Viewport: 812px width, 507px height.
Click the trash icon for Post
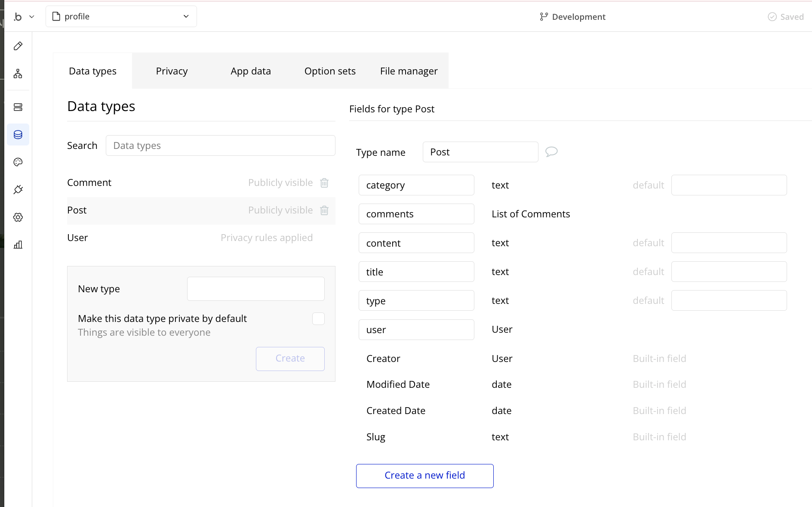[x=324, y=210]
